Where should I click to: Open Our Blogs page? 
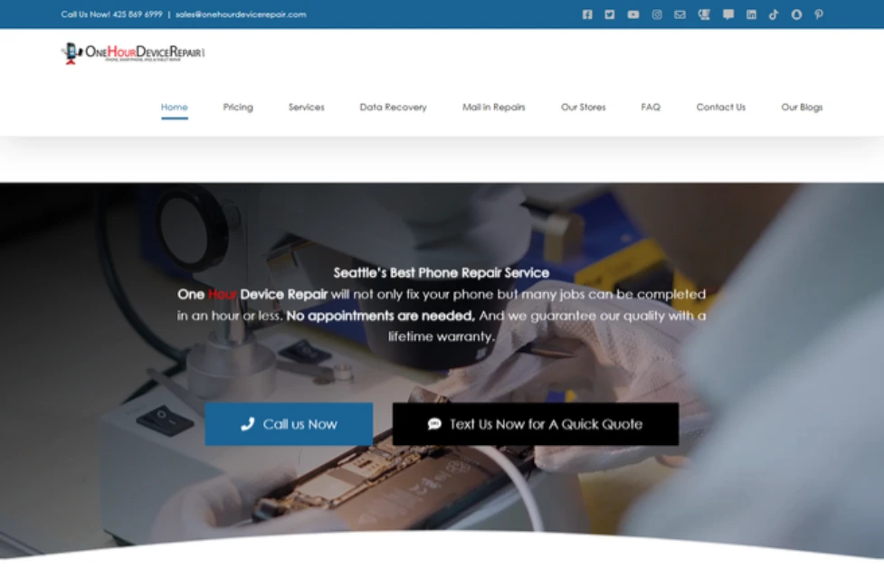click(x=802, y=107)
